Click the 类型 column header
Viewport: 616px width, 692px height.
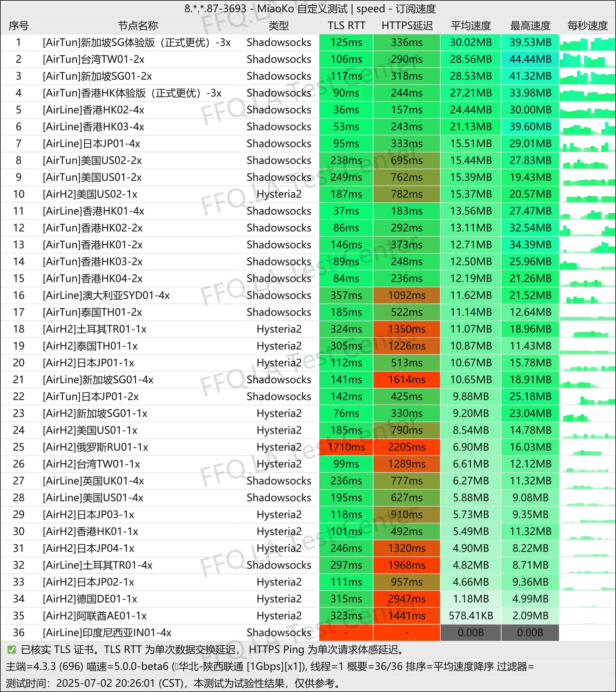pos(279,25)
